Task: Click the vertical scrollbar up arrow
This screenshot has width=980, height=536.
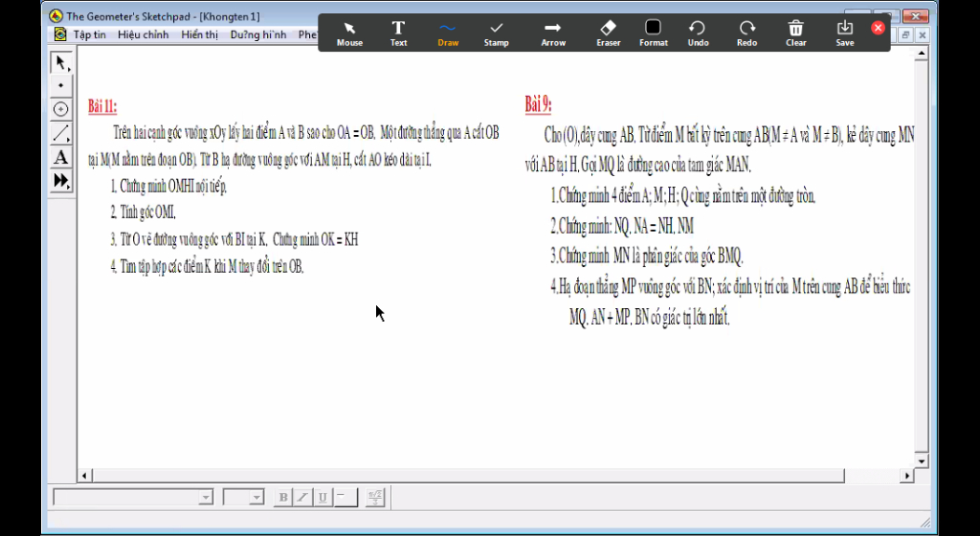Action: 922,55
